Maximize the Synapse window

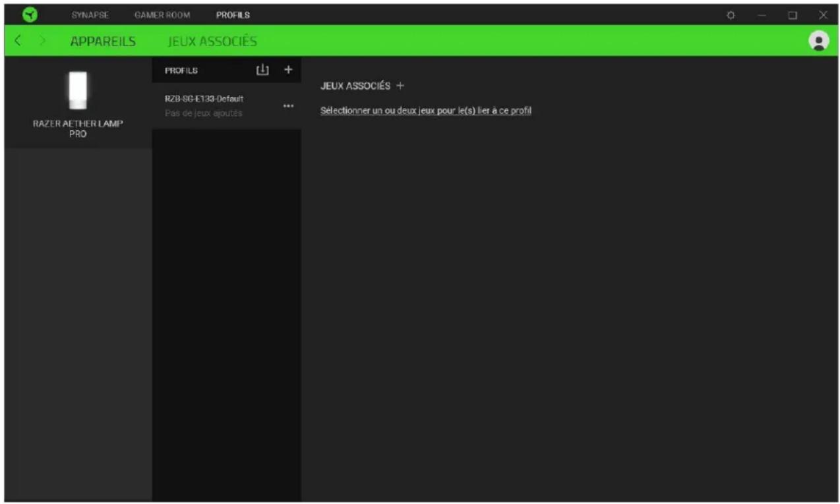coord(793,14)
